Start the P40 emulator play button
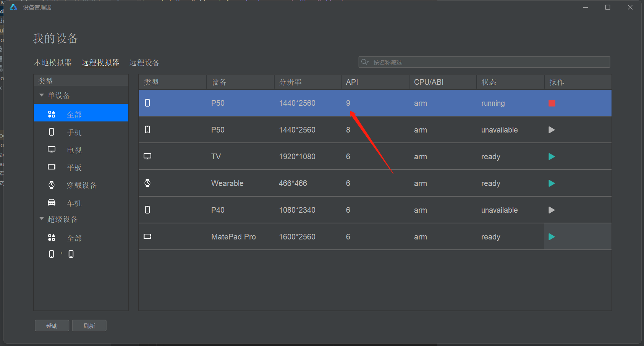The image size is (644, 346). 552,210
